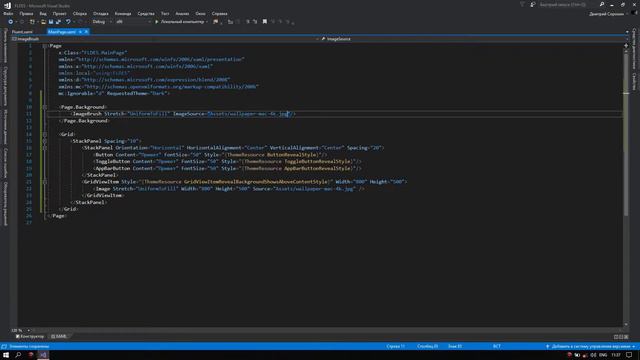Click the volume icon in system tray
Screen dimensions: 640x360
coord(593,355)
